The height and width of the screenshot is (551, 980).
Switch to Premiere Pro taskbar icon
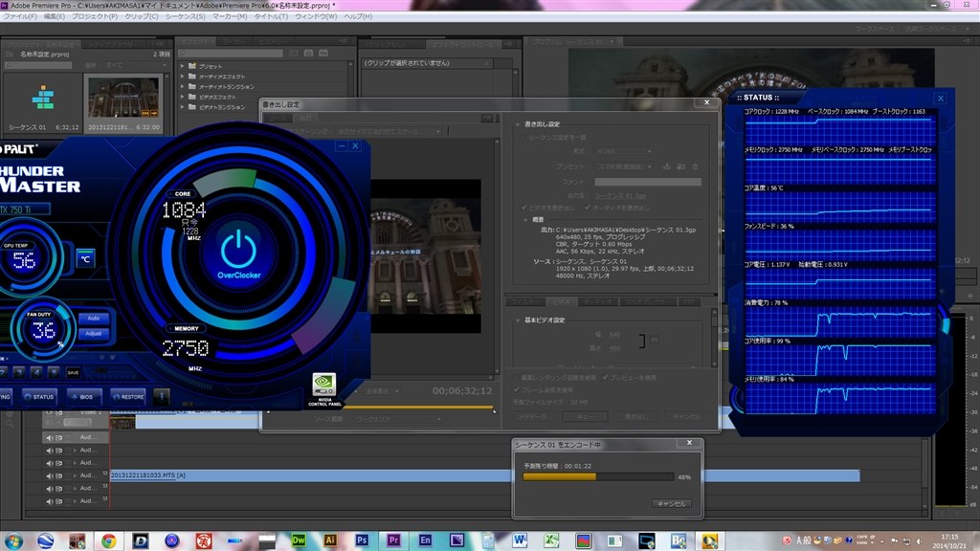[393, 540]
